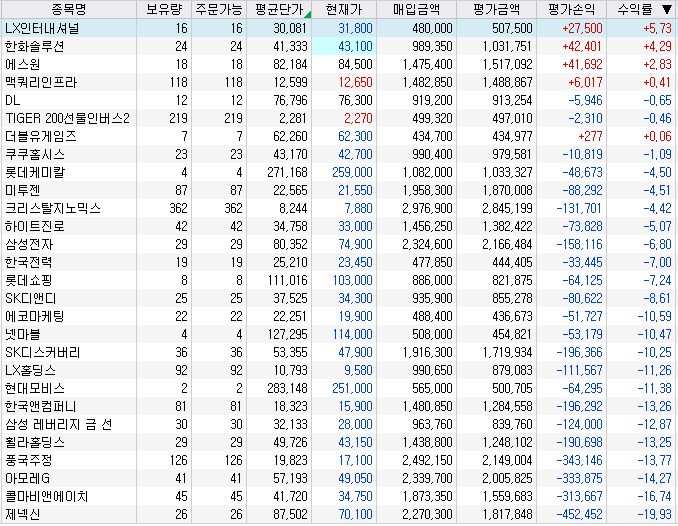Select 풍국주정 stock name
Image resolution: width=678 pixels, height=526 pixels.
click(29, 461)
